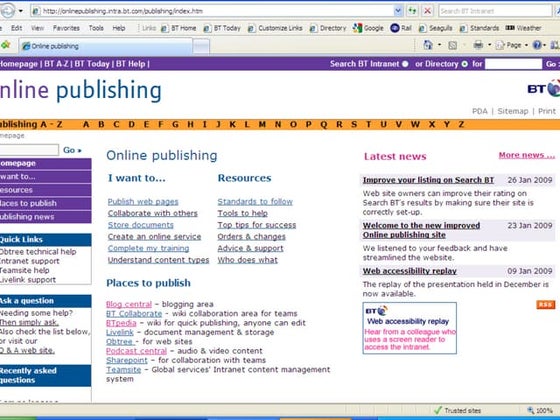Open the back button history dropdown arrow
560x420 pixels.
tap(21, 11)
